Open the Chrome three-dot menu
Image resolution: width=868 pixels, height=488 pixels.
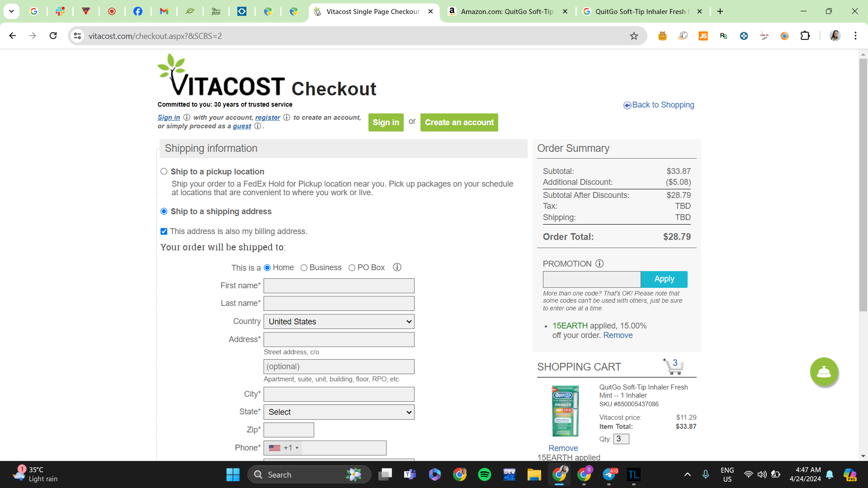pos(855,36)
